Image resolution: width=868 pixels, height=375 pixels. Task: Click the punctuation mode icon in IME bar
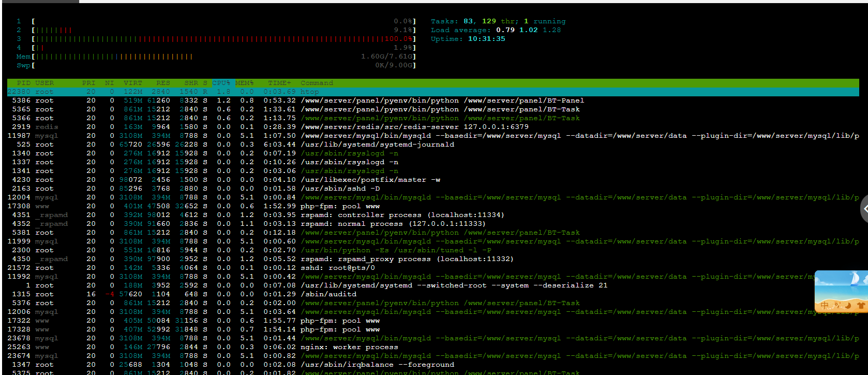coord(837,306)
